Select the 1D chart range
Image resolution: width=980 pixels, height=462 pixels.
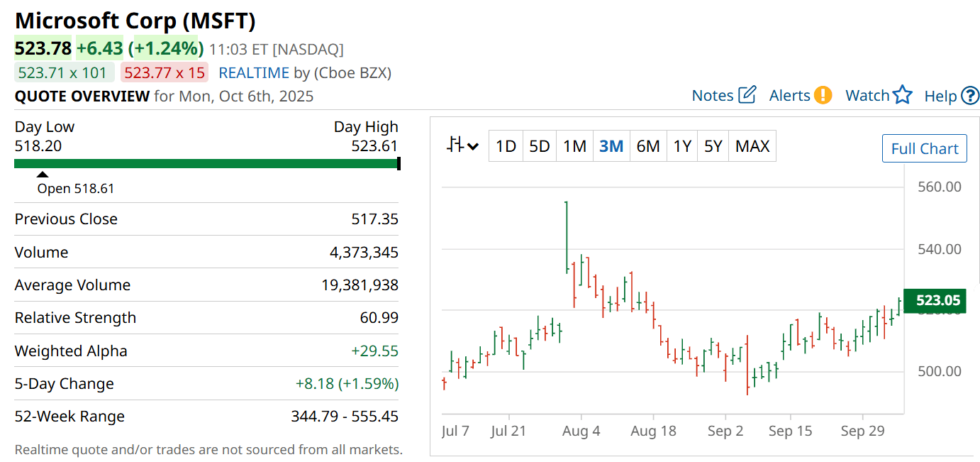pos(506,146)
